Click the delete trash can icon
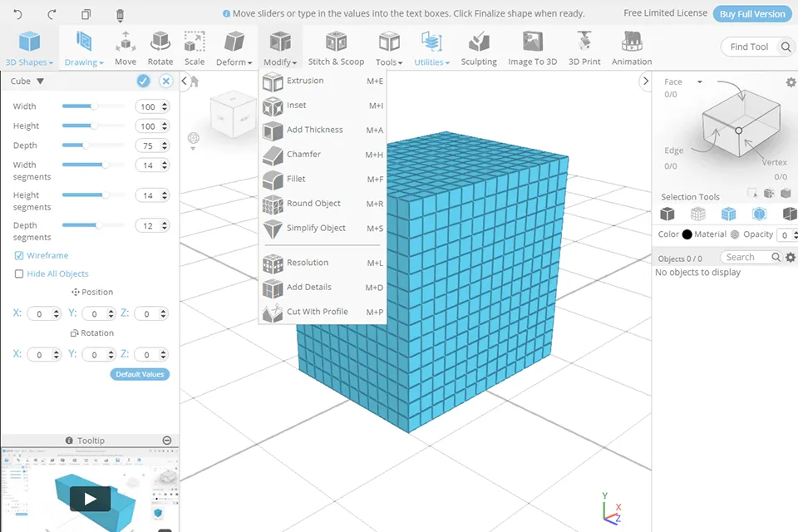 pos(120,14)
